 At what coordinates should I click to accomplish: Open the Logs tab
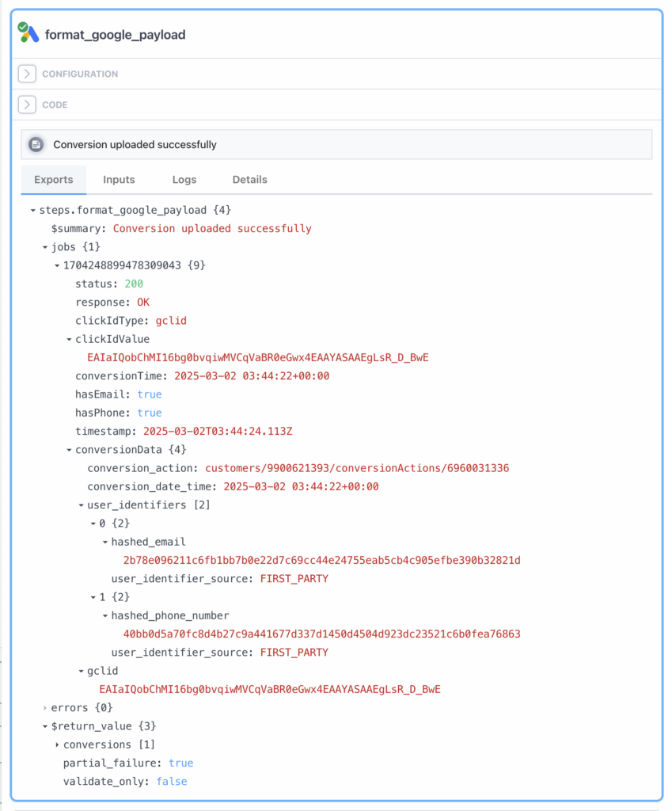tap(184, 180)
